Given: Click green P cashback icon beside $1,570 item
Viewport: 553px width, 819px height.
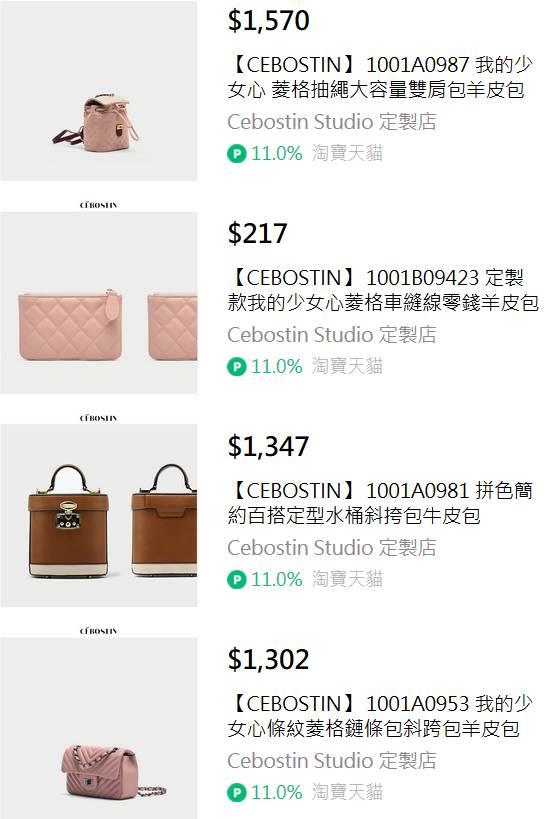Looking at the screenshot, I should click(237, 154).
